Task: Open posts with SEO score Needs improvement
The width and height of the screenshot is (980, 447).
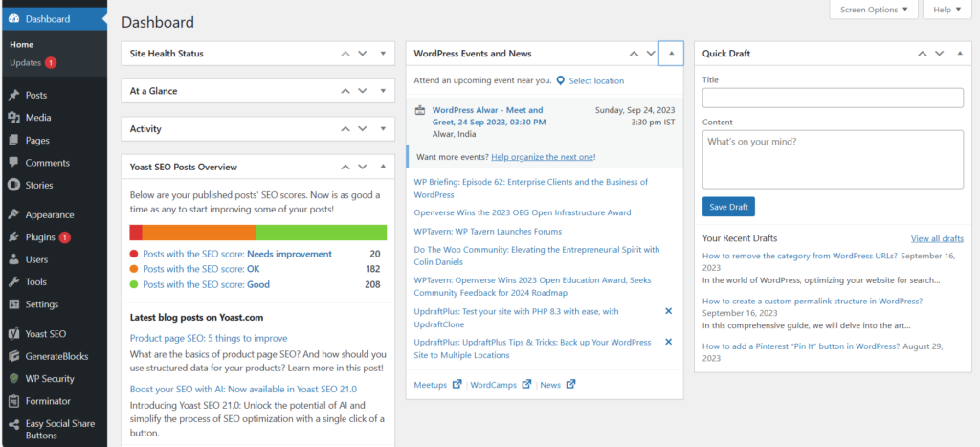Action: pos(237,254)
